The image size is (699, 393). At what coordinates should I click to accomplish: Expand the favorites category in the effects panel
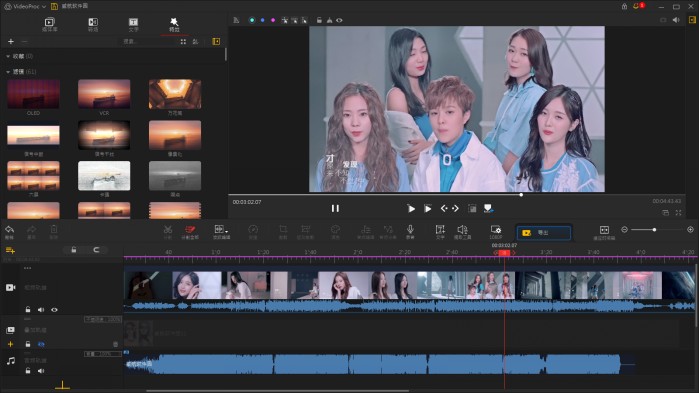[8, 56]
